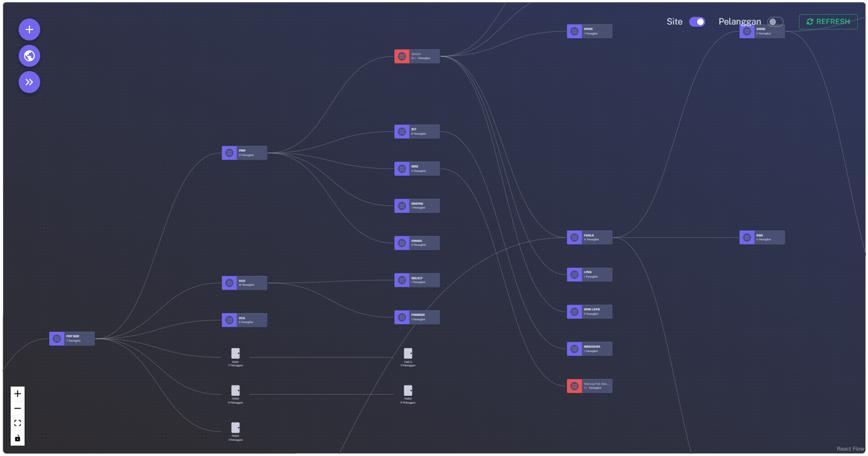Zoom in using the flow controls
The height and width of the screenshot is (456, 868).
pyautogui.click(x=17, y=394)
